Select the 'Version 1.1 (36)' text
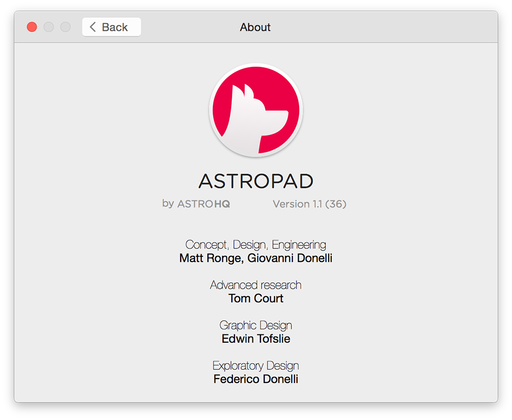 (x=310, y=204)
